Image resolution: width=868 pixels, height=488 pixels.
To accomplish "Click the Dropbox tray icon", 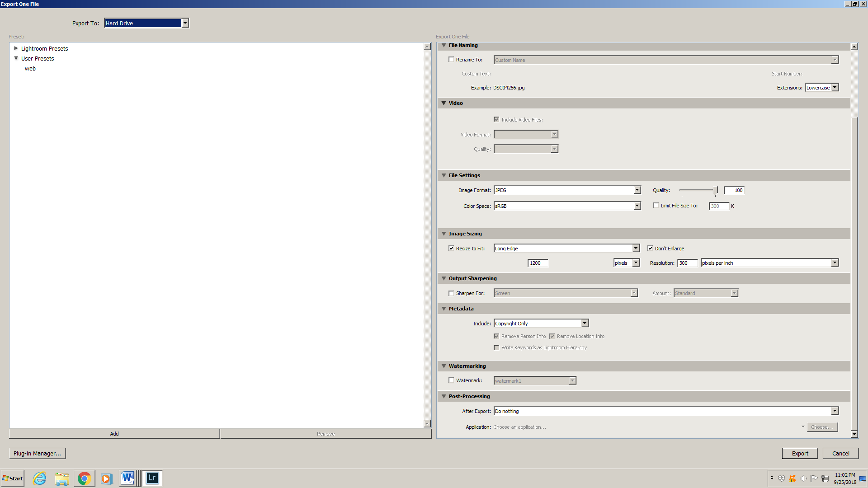I will tap(782, 479).
